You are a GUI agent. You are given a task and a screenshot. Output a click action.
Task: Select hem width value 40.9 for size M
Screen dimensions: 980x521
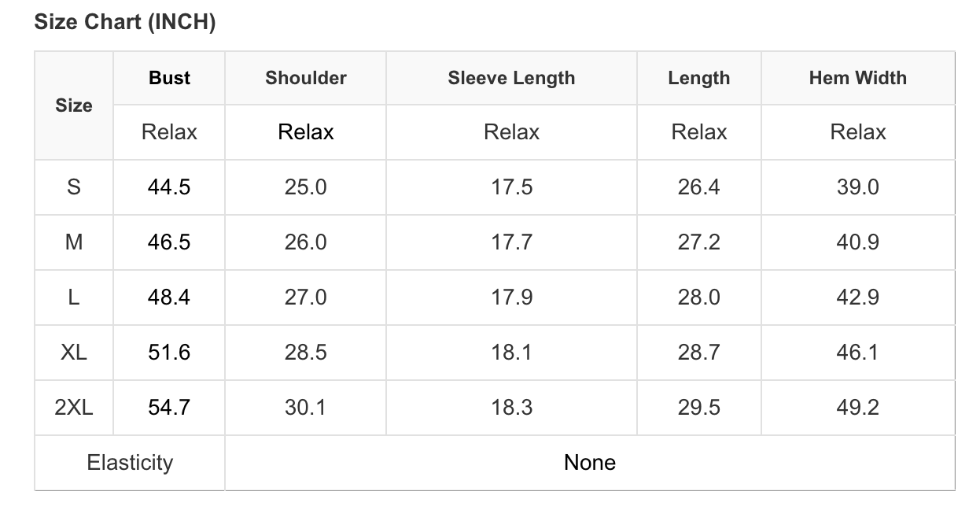tap(857, 242)
